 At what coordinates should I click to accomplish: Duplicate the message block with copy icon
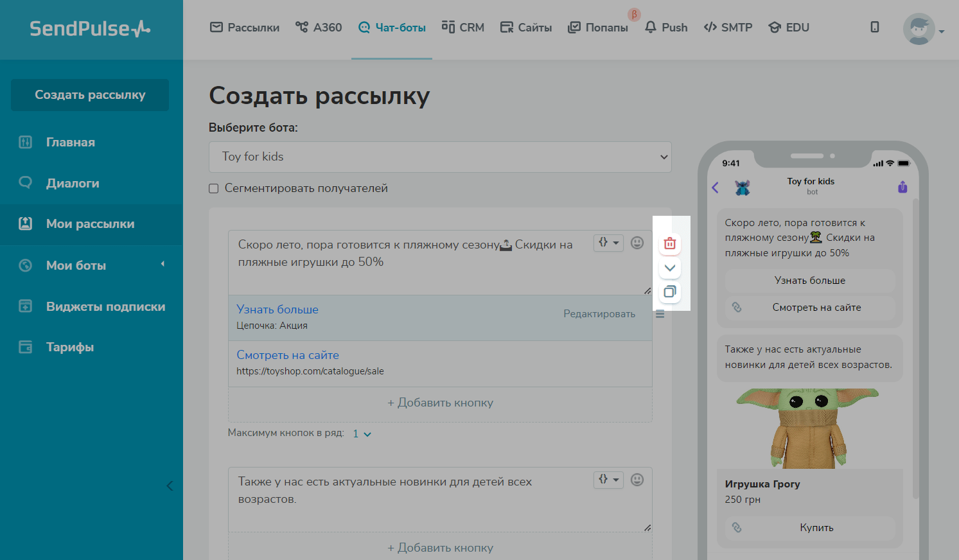669,292
